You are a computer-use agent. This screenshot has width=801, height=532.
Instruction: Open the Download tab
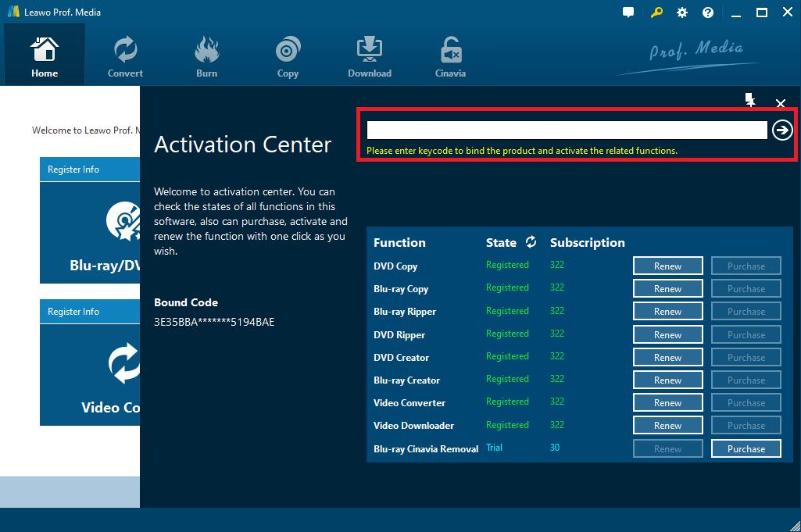[370, 56]
